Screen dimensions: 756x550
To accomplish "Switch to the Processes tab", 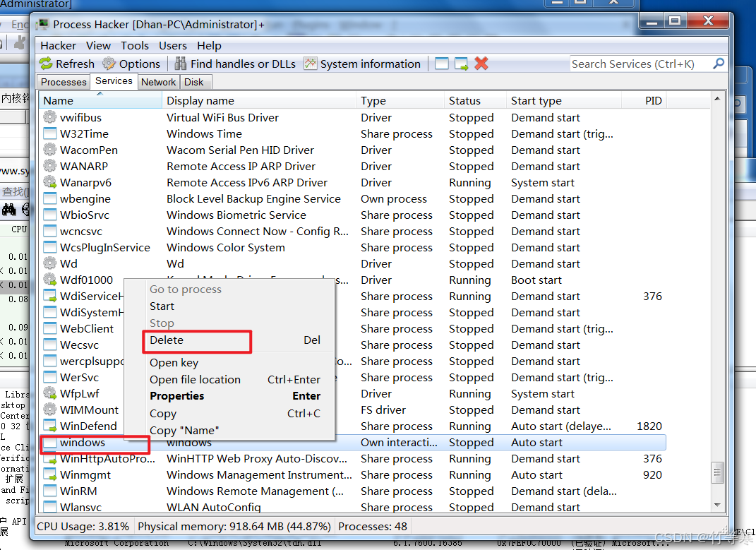I will (x=64, y=82).
